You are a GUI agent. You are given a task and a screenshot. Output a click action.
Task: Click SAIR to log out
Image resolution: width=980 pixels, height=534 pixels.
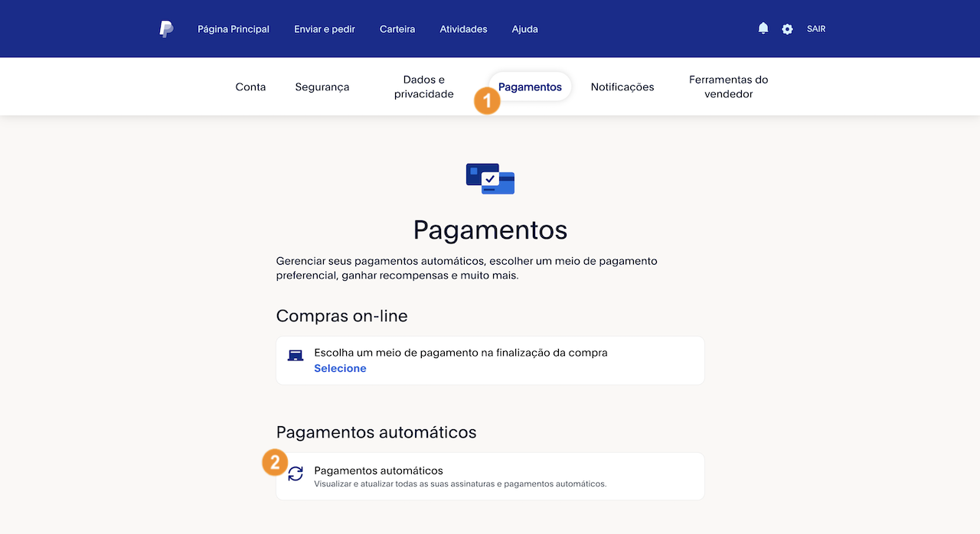(815, 28)
